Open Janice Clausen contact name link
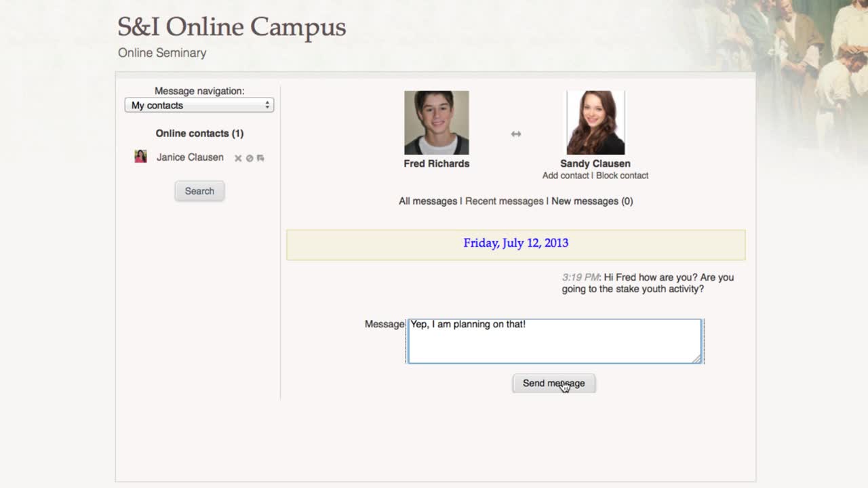 coord(190,157)
